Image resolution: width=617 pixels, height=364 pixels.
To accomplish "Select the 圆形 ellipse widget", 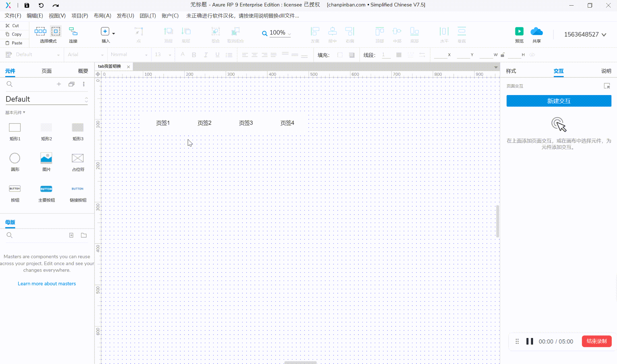I will point(15,162).
